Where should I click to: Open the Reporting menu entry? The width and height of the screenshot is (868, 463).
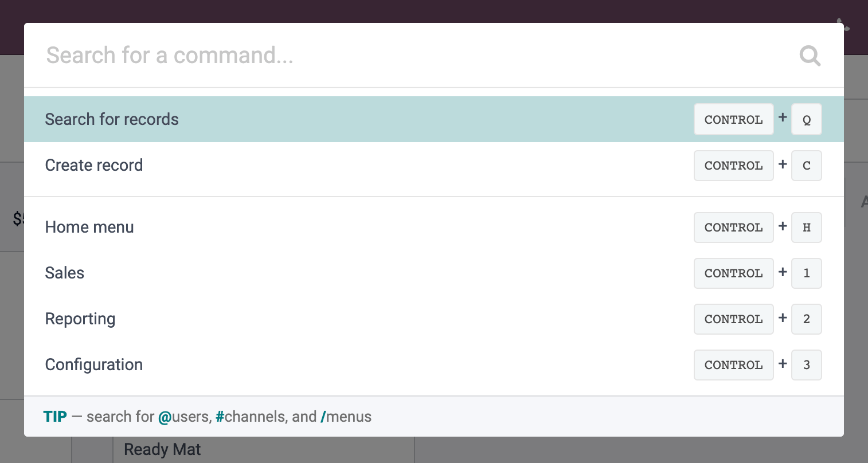click(x=434, y=319)
